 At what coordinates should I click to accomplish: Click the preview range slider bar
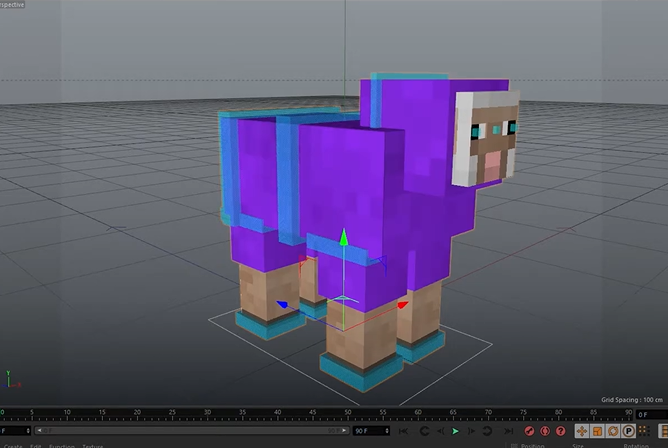(x=192, y=431)
